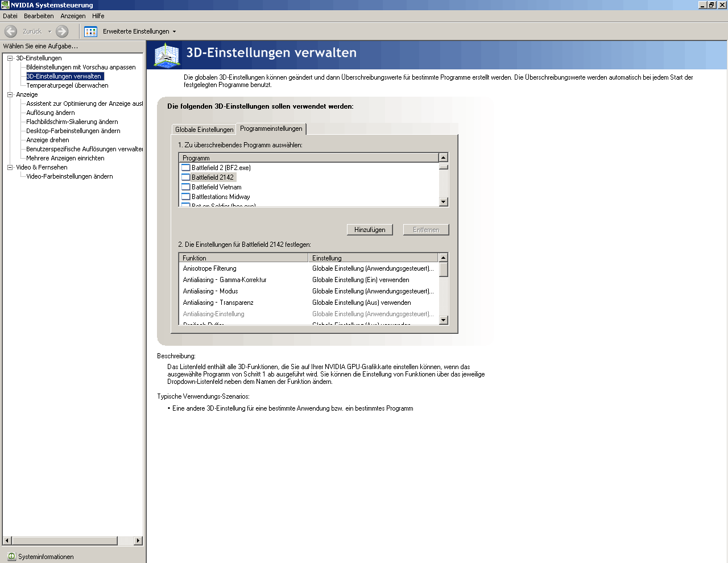Click the Systeminformationen icon
Viewport: 728px width, 563px height.
[11, 556]
